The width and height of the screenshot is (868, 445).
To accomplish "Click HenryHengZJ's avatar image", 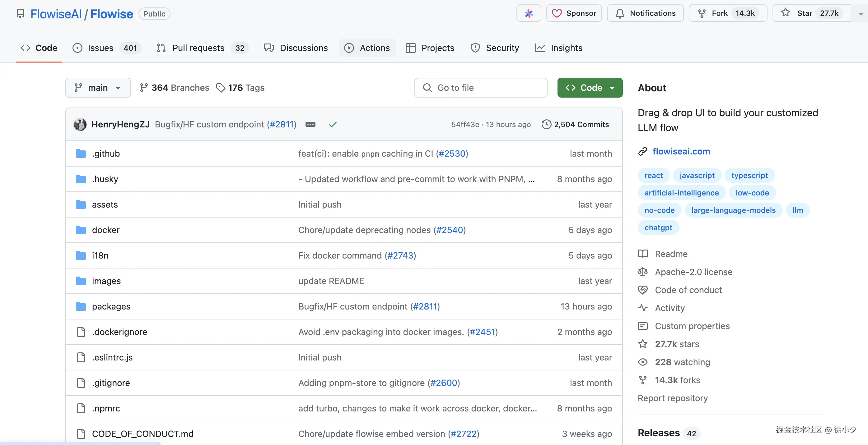I will coord(80,125).
